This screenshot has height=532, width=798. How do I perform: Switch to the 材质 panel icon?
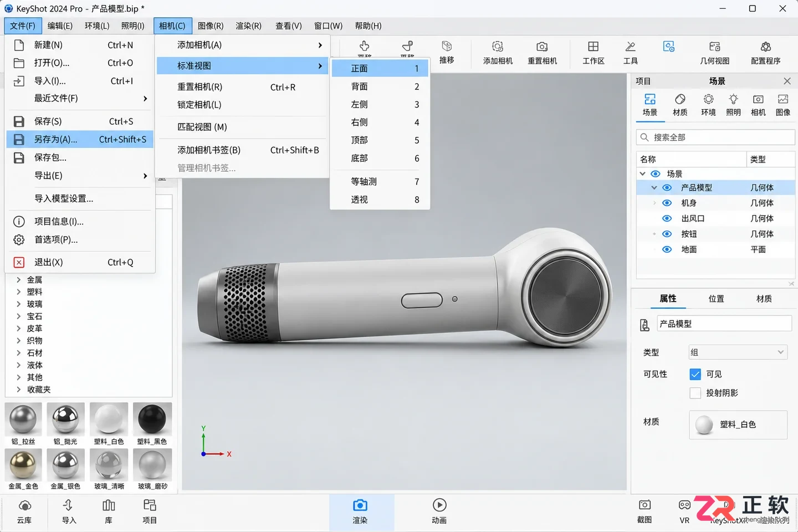pos(680,99)
